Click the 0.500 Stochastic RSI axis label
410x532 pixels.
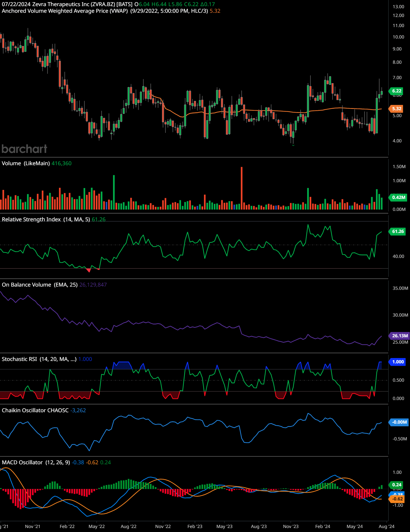coord(398,380)
